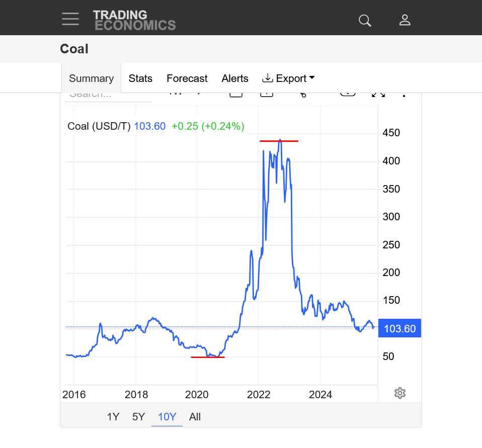The height and width of the screenshot is (448, 482).
Task: Click the red low marker line
Action: (x=207, y=357)
